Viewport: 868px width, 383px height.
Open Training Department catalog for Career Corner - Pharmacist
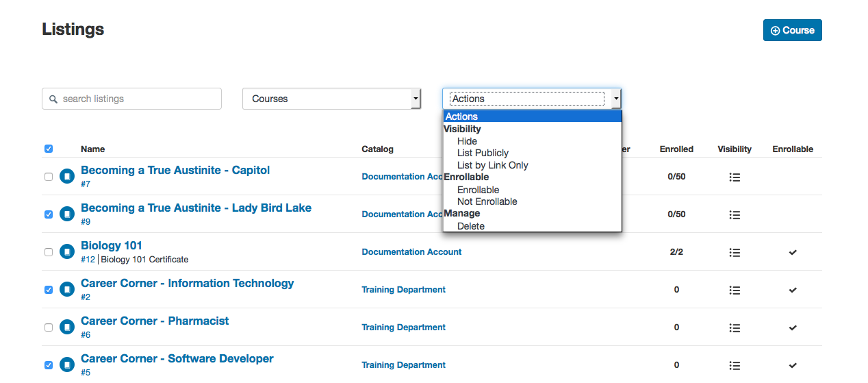pos(403,328)
